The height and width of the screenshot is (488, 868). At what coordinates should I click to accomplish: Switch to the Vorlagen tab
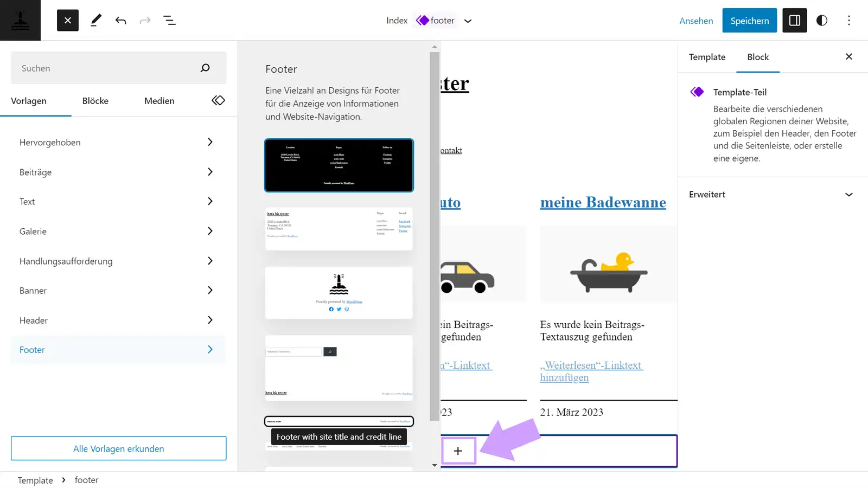(x=29, y=101)
